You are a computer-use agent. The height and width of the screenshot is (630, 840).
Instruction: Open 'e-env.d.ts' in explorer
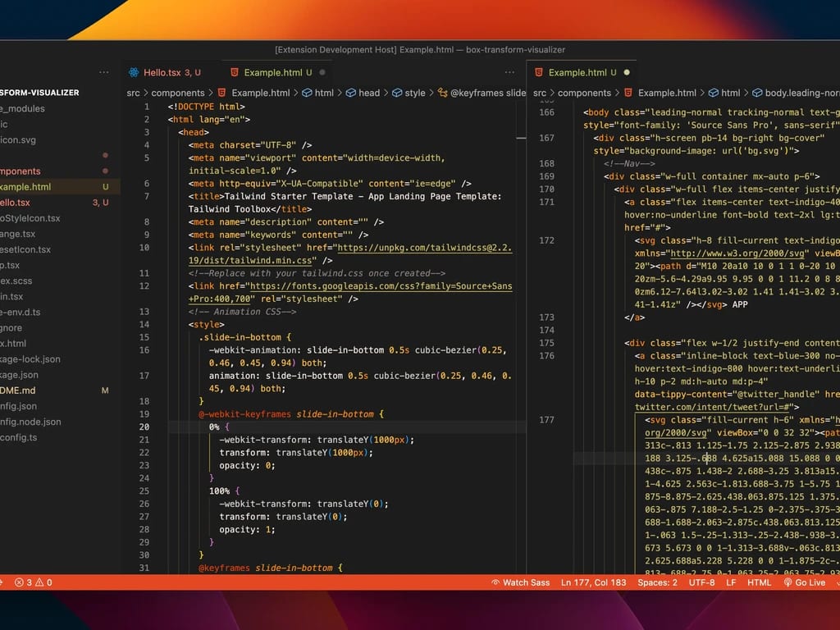[21, 313]
